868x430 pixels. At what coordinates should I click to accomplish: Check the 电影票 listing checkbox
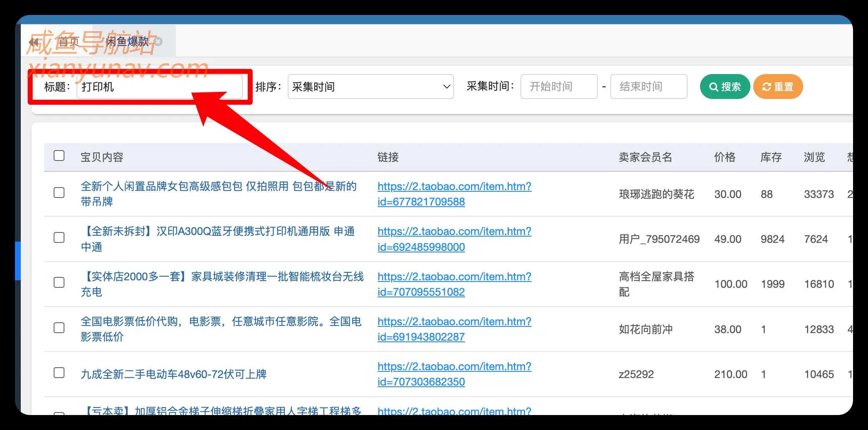point(59,328)
